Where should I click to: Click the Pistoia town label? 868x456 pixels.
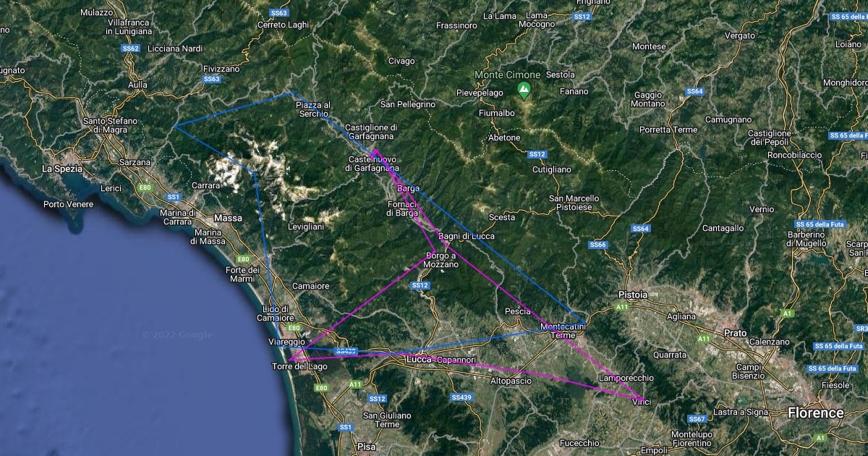pos(633,295)
